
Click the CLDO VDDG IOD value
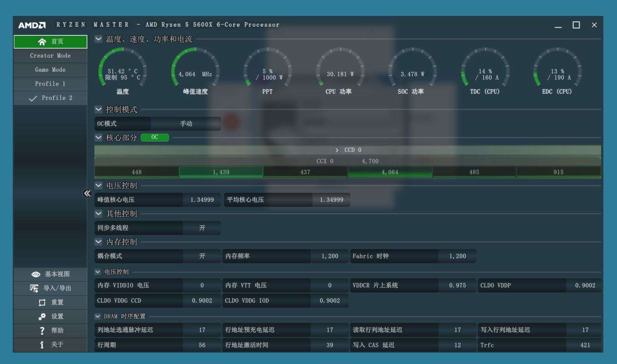tap(330, 300)
